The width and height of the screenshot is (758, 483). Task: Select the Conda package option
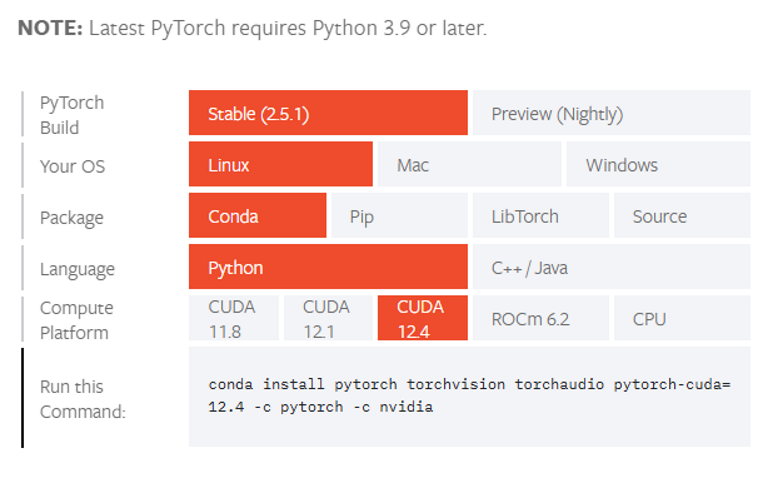tap(257, 216)
